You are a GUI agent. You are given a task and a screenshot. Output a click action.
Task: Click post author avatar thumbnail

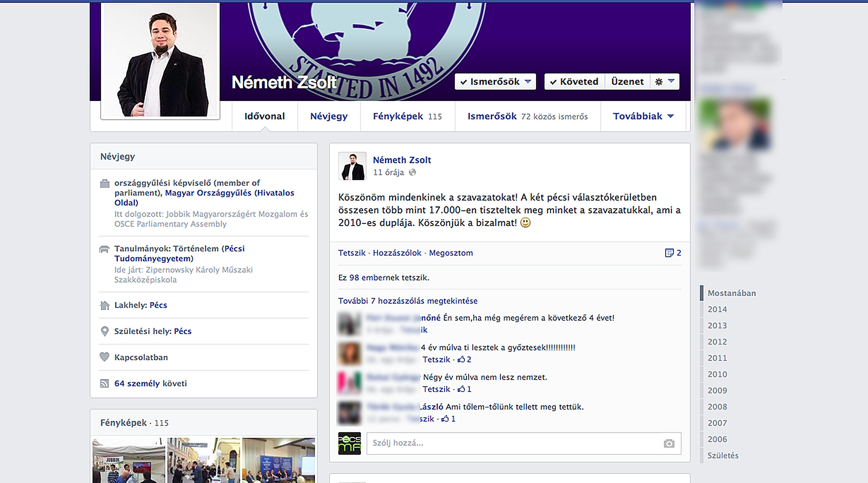[352, 166]
